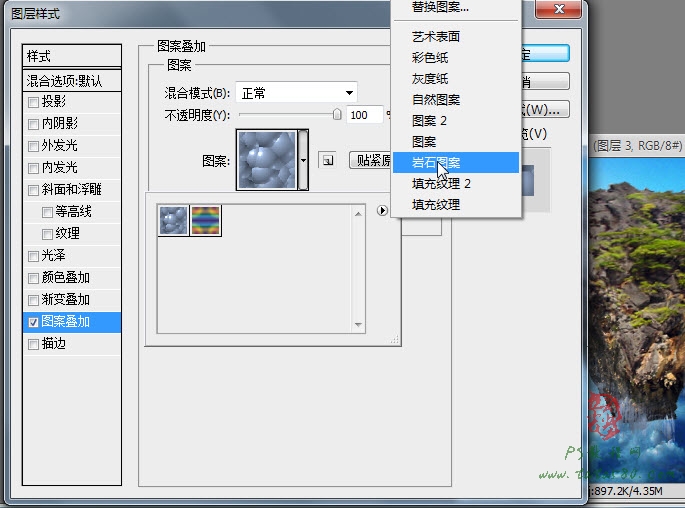Click the 贴紧原点 snap to origin button
Screen dimensions: 685x508
(370, 160)
